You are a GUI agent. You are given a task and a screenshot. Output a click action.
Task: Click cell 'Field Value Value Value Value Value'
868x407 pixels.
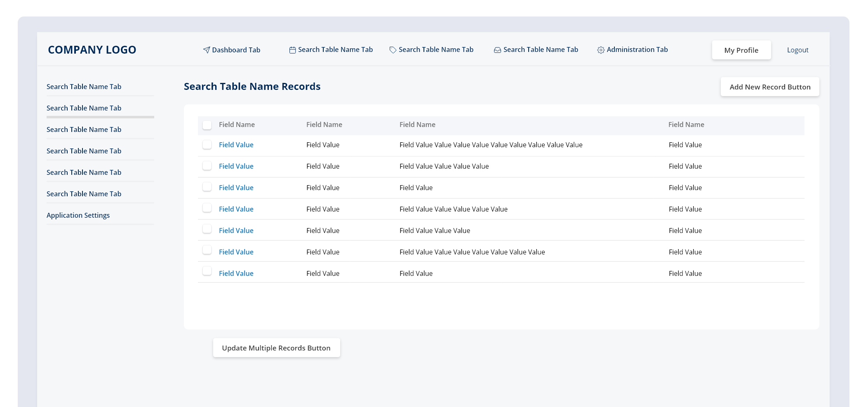(x=453, y=209)
